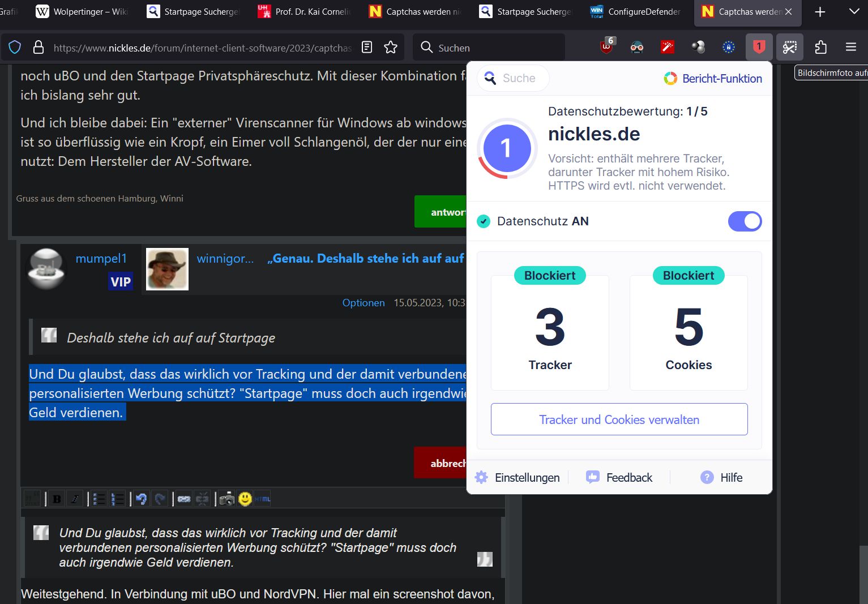Click the green antworten button

(x=441, y=212)
